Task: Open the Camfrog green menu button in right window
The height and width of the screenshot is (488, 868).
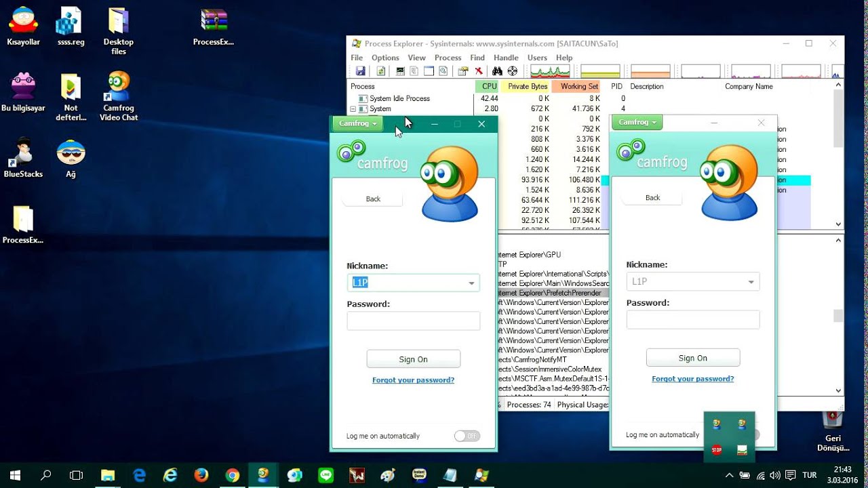Action: click(x=637, y=122)
